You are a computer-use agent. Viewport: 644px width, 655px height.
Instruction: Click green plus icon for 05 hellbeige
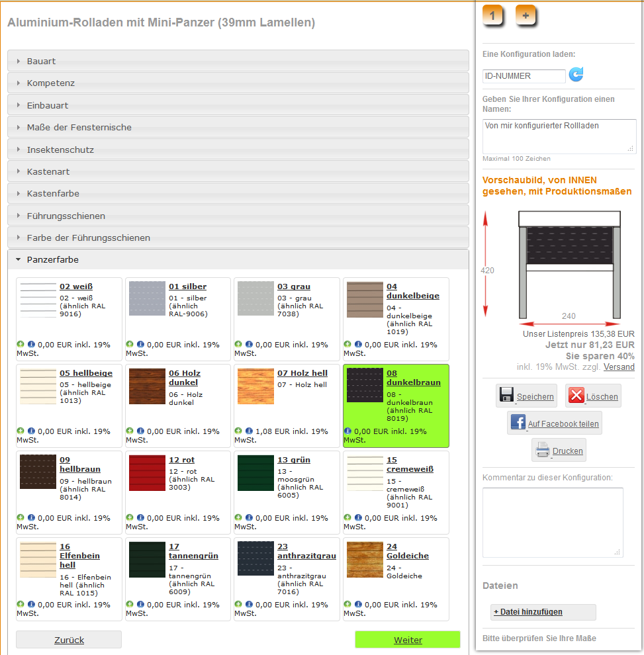click(x=21, y=431)
